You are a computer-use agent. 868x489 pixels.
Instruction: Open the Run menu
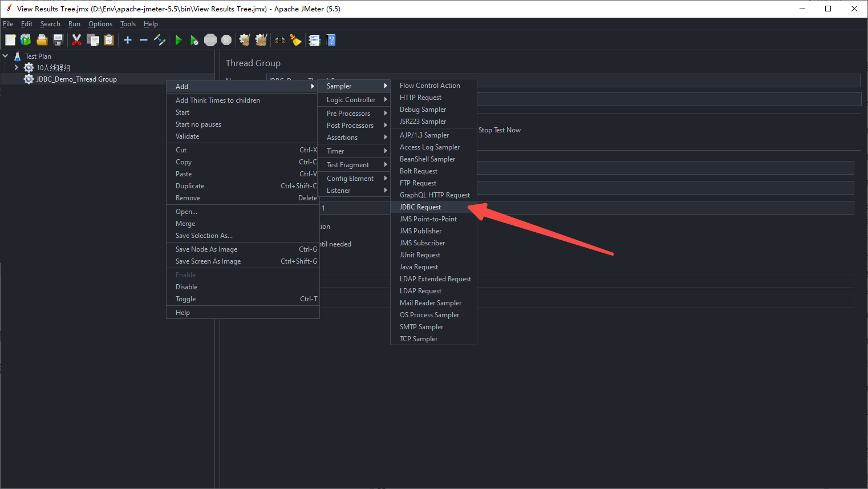point(74,24)
